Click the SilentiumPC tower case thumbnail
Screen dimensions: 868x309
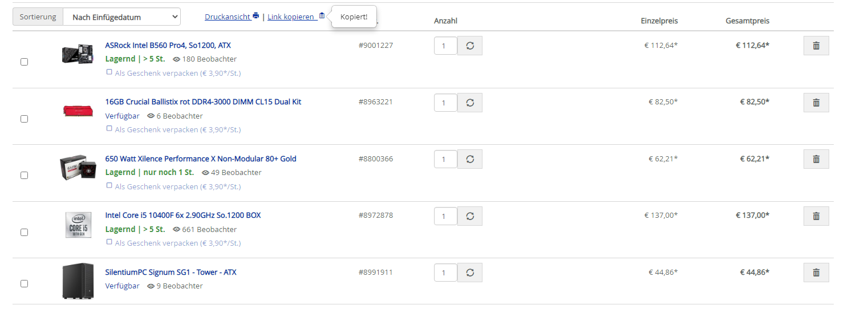pyautogui.click(x=78, y=280)
